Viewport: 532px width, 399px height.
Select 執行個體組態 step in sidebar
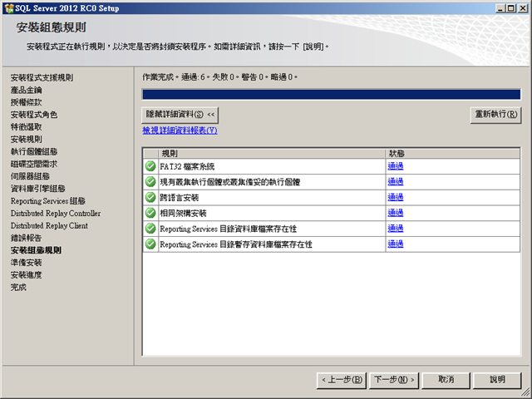coord(34,151)
